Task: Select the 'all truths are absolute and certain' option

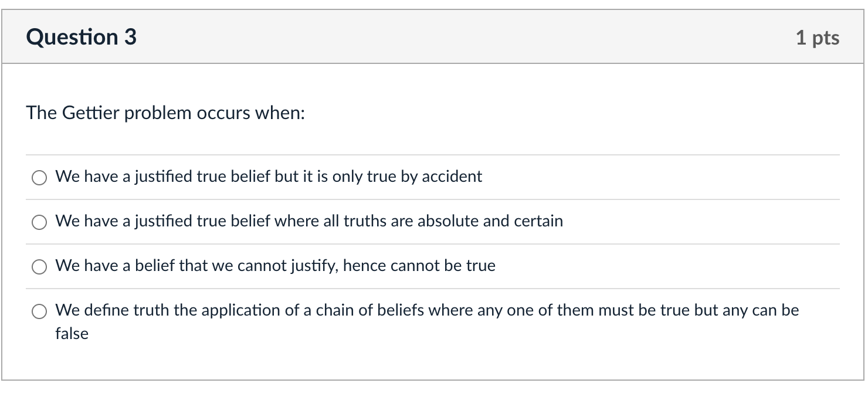Action: point(39,222)
